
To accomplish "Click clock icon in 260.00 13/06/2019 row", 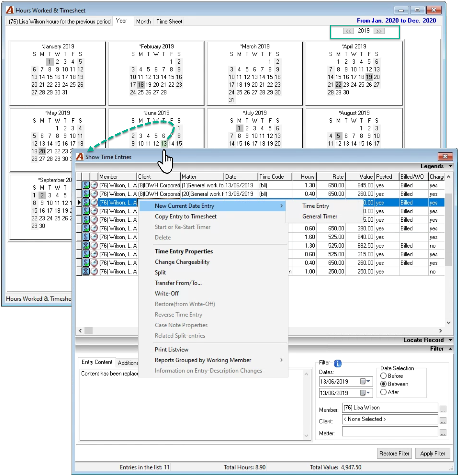I will (94, 194).
